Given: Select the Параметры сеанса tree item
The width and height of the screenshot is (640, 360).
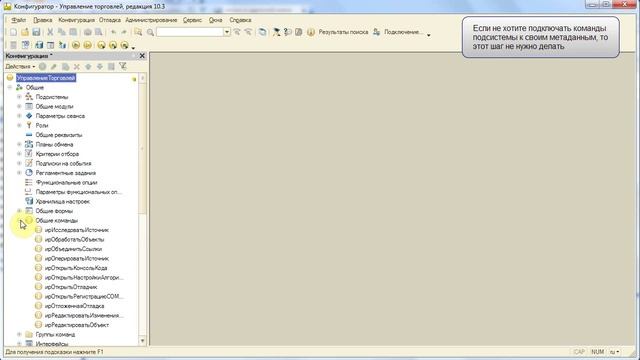Looking at the screenshot, I should pyautogui.click(x=60, y=116).
